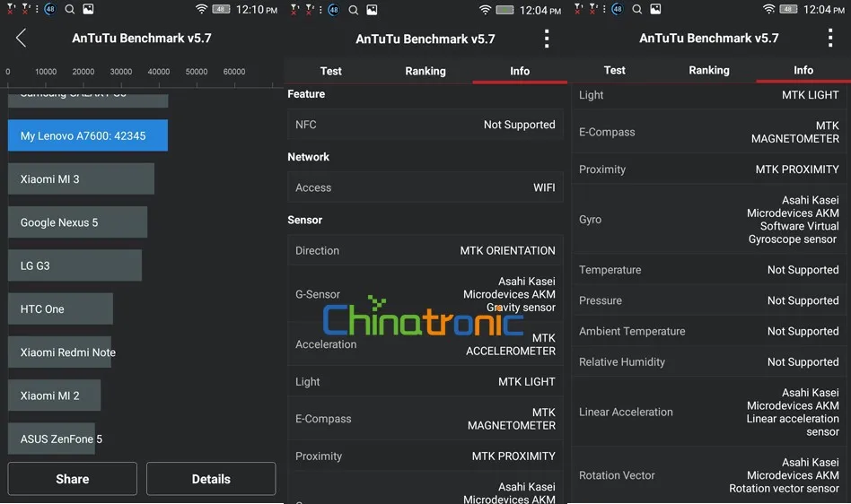Tap Rotation Vector row
The width and height of the screenshot is (851, 504).
click(x=709, y=475)
